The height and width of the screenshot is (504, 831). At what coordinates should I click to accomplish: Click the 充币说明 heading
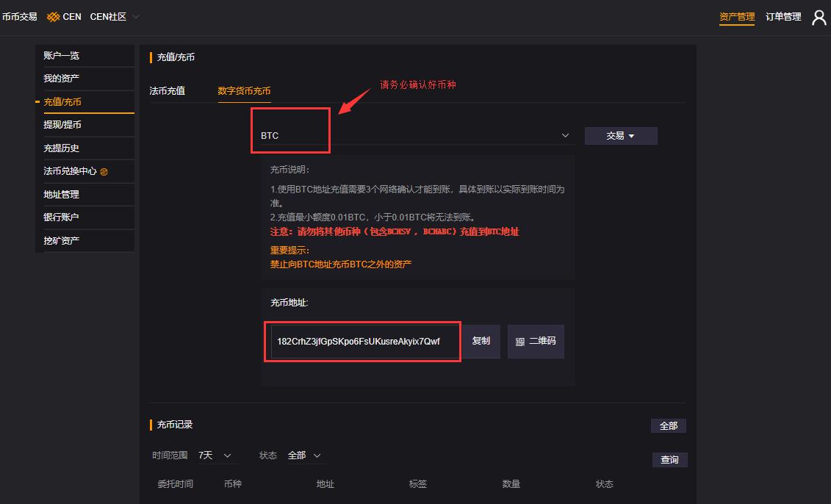[290, 170]
